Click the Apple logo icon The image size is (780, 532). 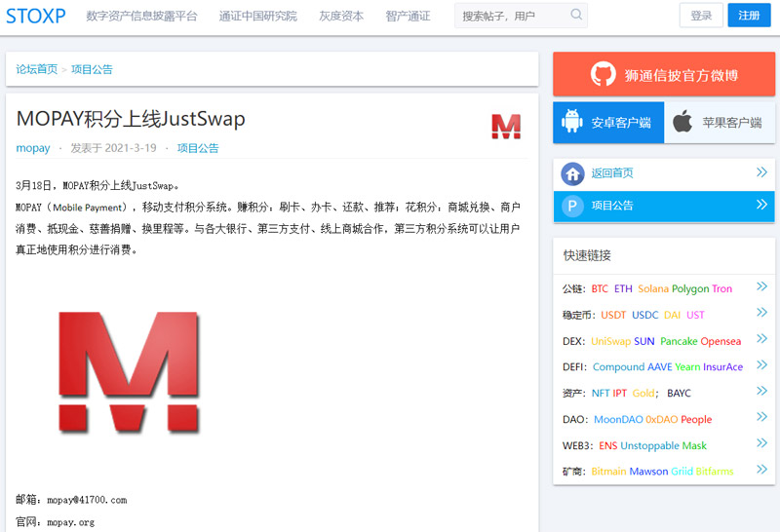pos(682,122)
